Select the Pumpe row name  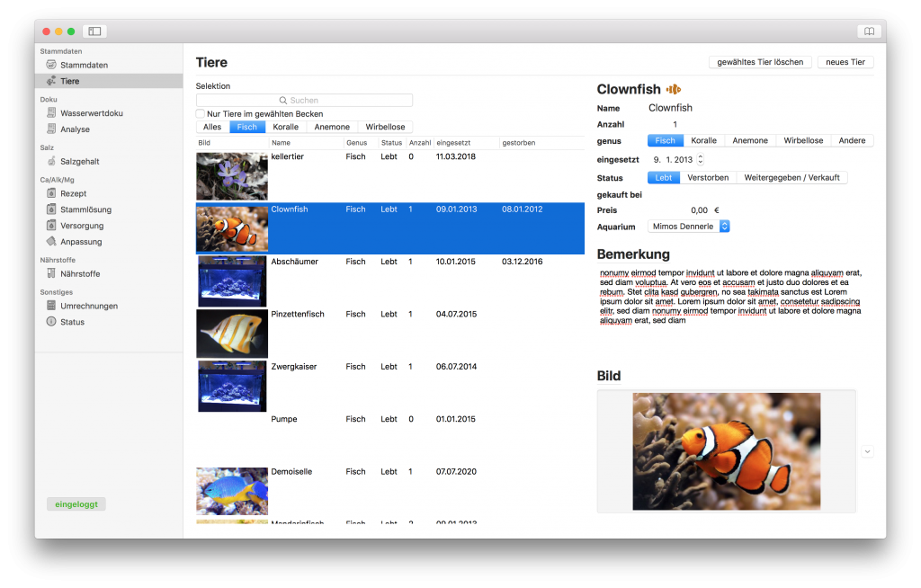click(283, 419)
